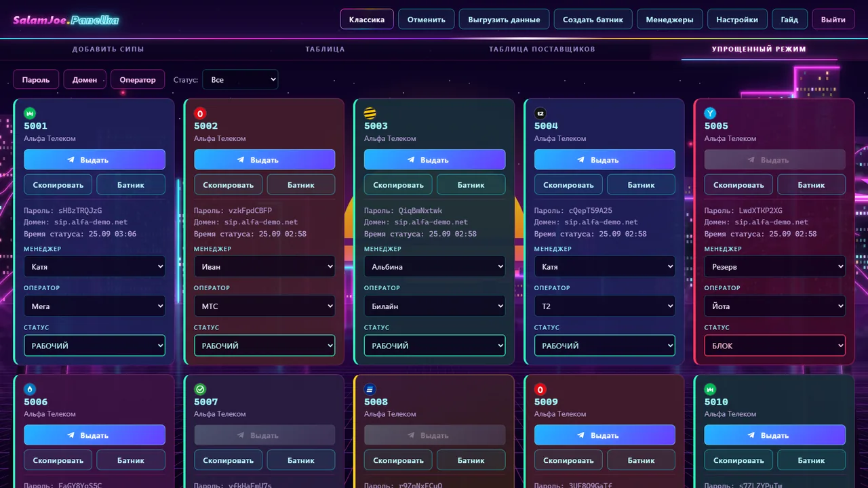The width and height of the screenshot is (868, 488).
Task: Click Выдать on card 5003
Action: click(435, 159)
